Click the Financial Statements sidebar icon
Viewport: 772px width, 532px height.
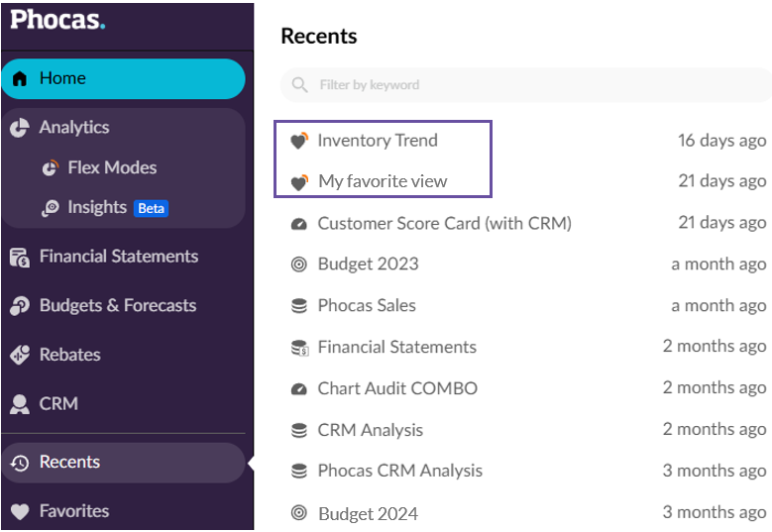point(19,258)
